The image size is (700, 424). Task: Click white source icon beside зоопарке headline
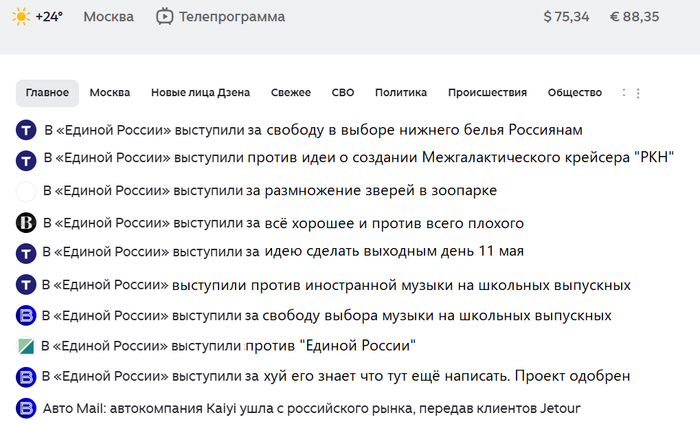(x=26, y=191)
